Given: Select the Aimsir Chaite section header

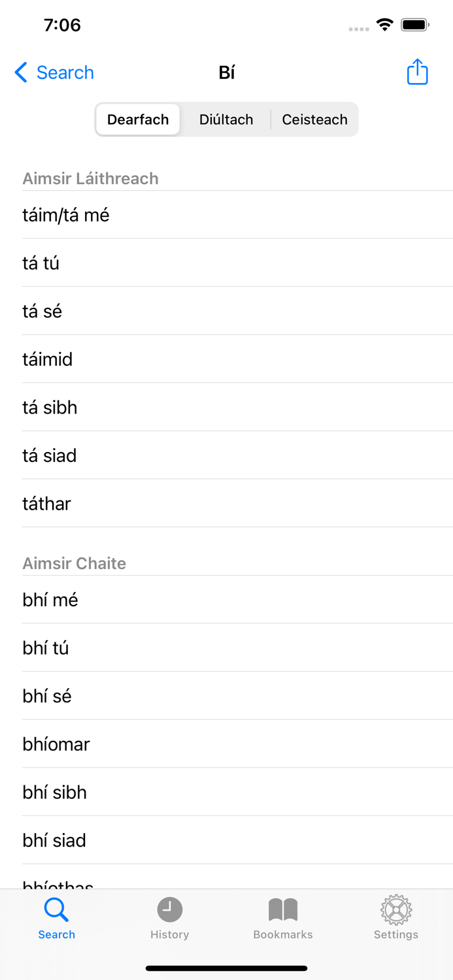Looking at the screenshot, I should coord(74,563).
